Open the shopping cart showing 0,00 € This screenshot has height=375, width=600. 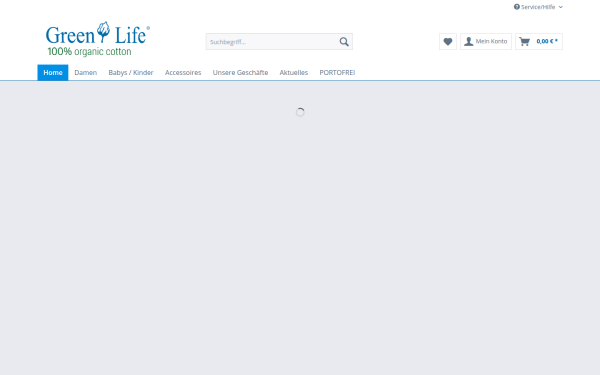tap(539, 41)
